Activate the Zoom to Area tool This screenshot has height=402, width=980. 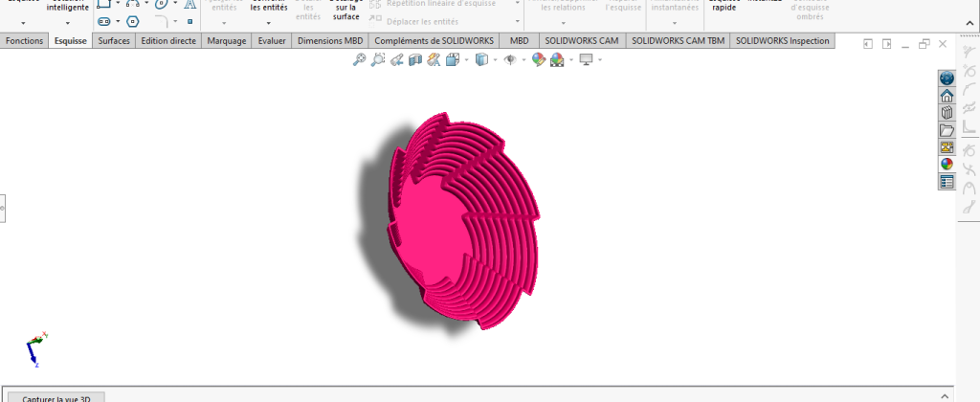coord(377,60)
